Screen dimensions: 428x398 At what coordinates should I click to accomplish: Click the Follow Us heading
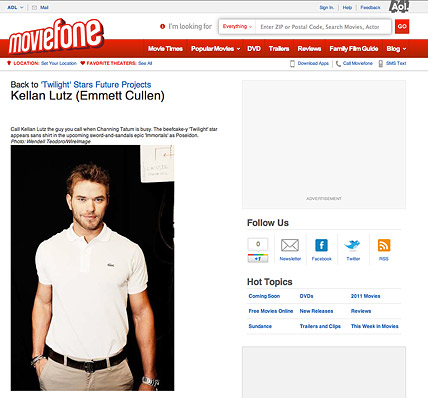[268, 223]
